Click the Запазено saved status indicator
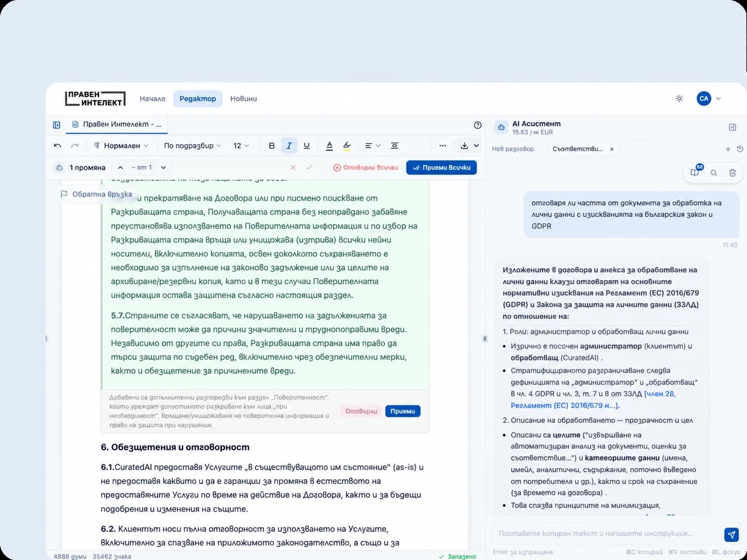The height and width of the screenshot is (560, 747). click(x=458, y=556)
